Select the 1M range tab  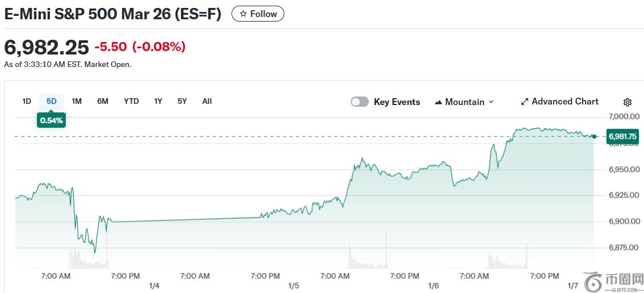[x=77, y=101]
